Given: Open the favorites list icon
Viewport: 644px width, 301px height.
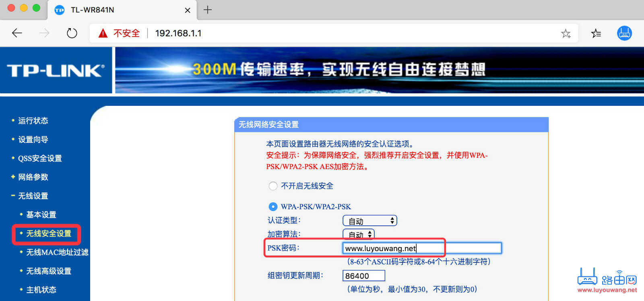Looking at the screenshot, I should click(596, 33).
